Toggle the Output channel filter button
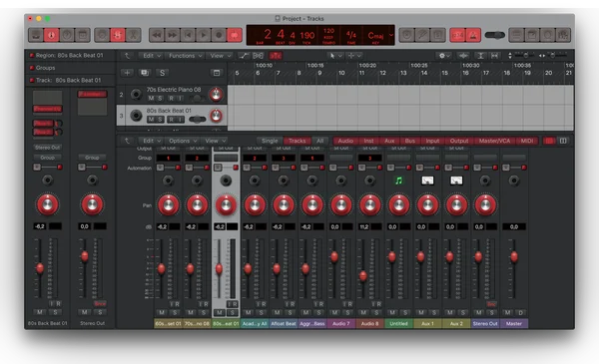 (x=459, y=141)
